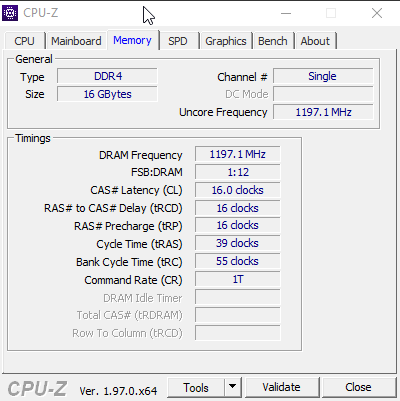Viewport: 400px width, 401px height.
Task: Click the FSB:DRAM value 1:12
Action: (238, 172)
